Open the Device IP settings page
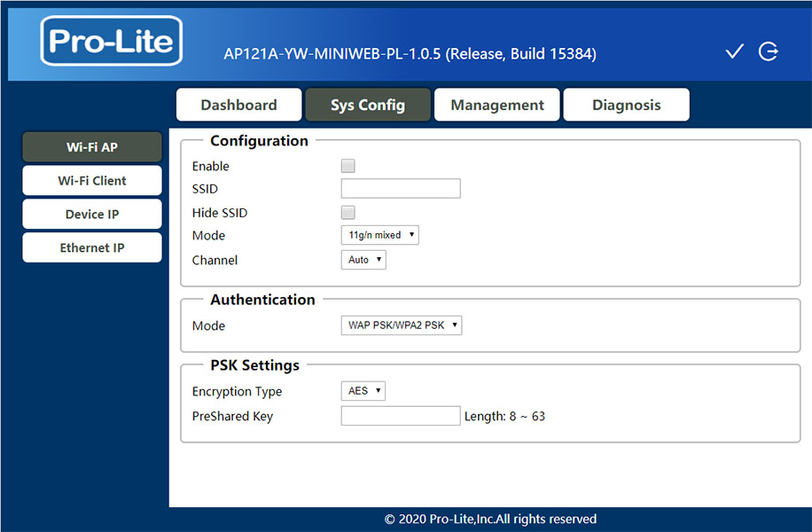812x532 pixels. (x=92, y=214)
